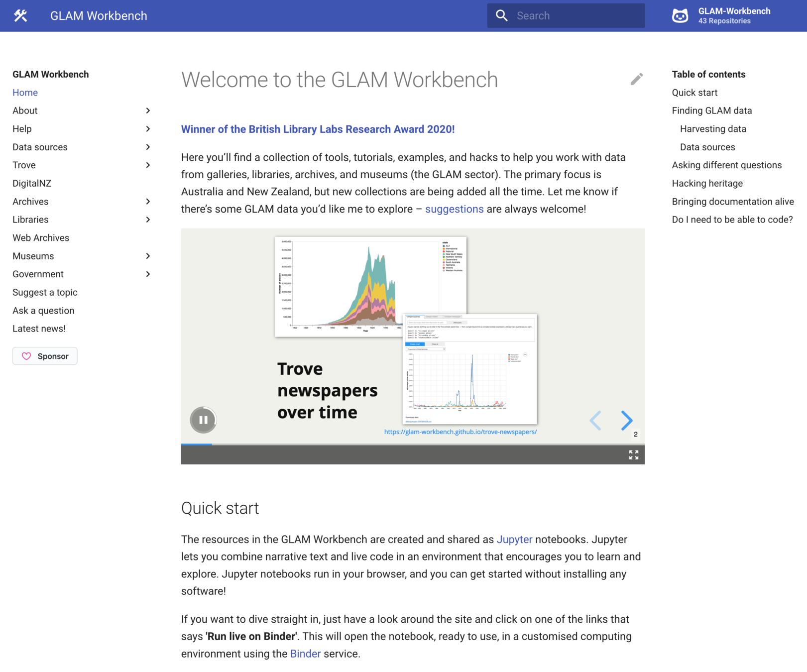Screen dimensions: 807x672
Task: Jump to Data sources in table of contents
Action: (x=707, y=147)
